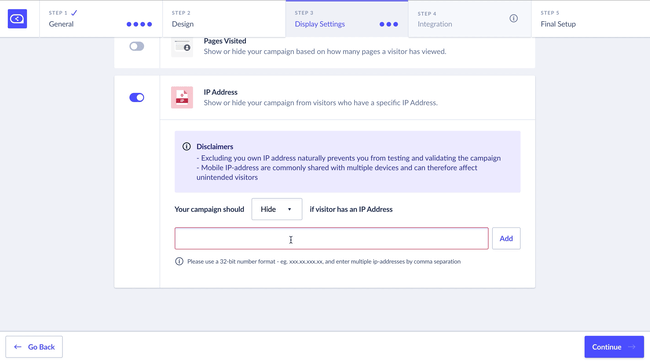Select Step 3 Display Settings tab

click(347, 19)
